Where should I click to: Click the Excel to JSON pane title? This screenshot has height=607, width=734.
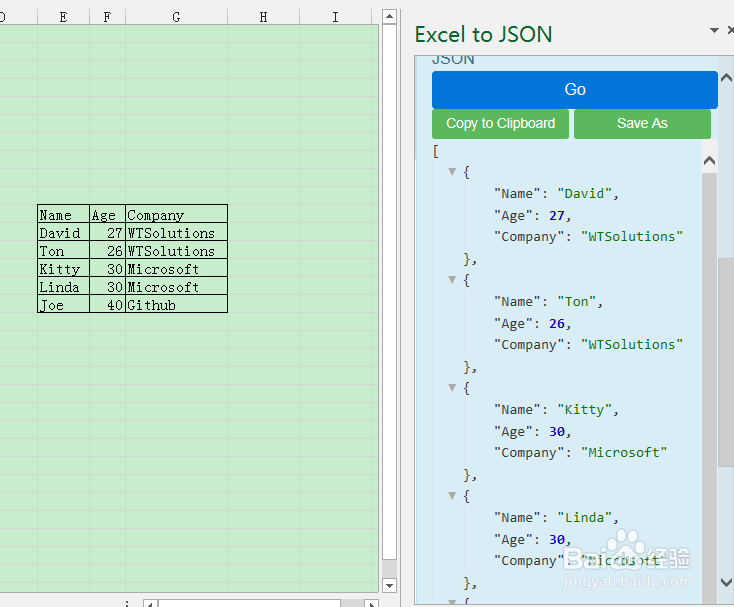point(484,35)
